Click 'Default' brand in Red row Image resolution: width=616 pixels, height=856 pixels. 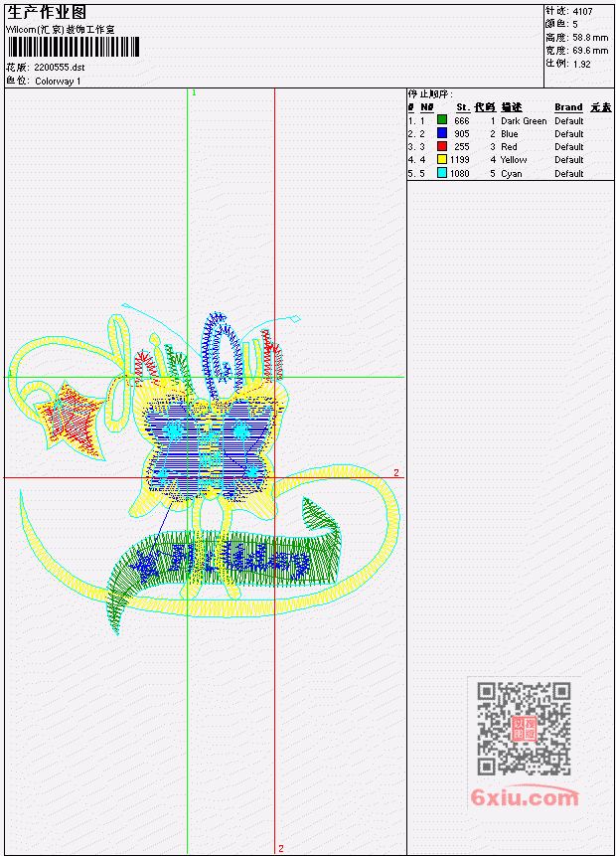(569, 147)
